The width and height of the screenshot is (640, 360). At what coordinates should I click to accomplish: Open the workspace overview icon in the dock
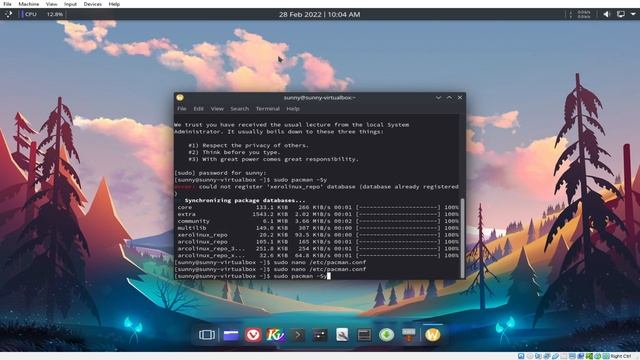pos(207,335)
